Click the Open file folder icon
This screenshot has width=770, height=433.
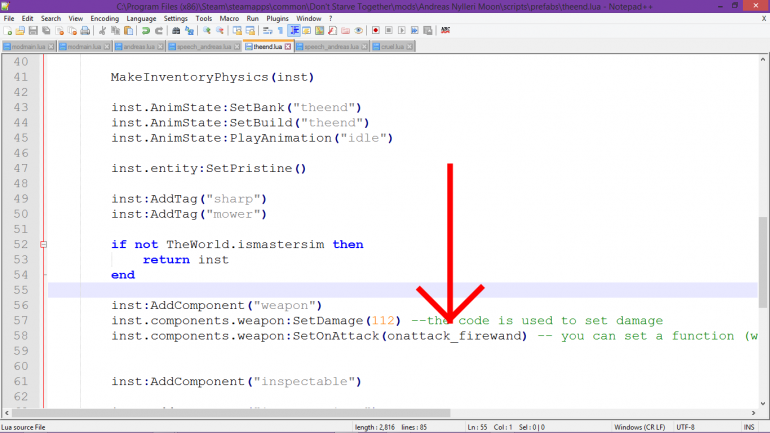(x=20, y=31)
